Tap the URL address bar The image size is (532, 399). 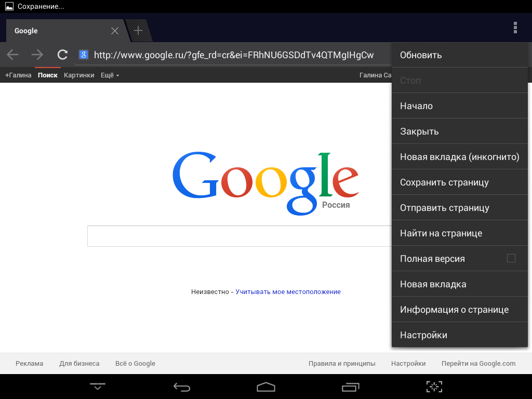click(233, 55)
